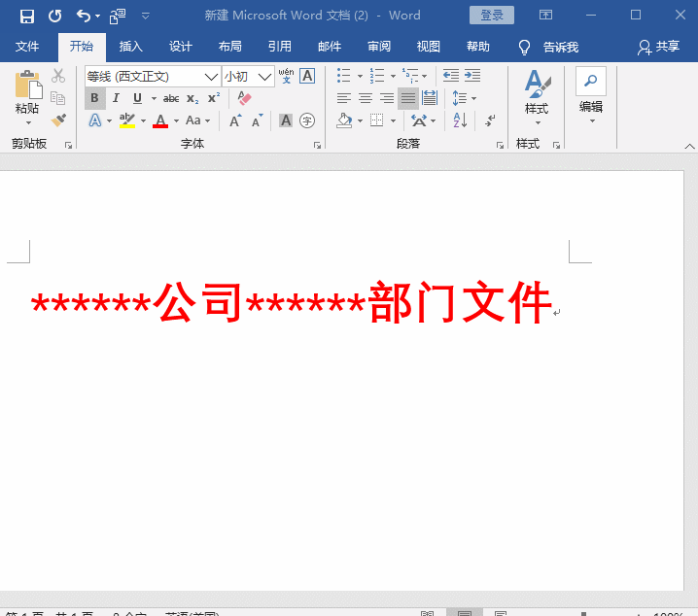Increase font size with A up icon

click(x=235, y=120)
